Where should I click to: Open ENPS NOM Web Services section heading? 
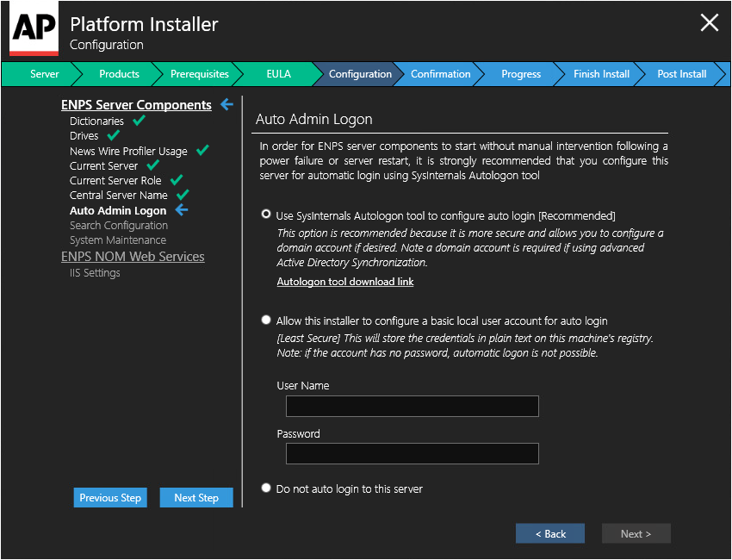(x=133, y=257)
